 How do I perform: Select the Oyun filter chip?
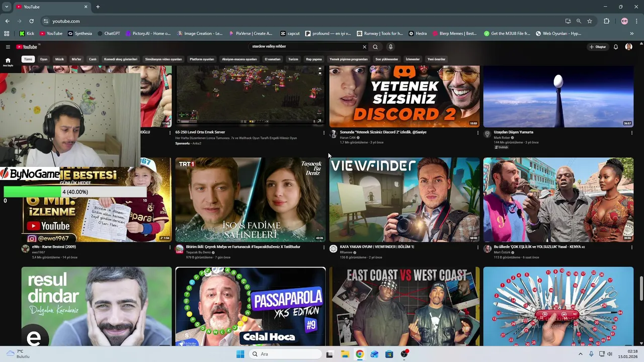point(44,59)
